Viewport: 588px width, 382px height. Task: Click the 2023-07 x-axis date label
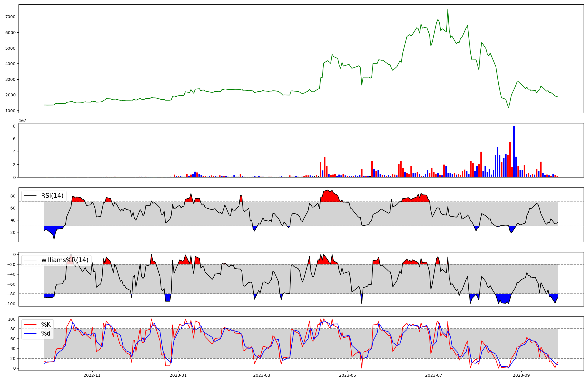[434, 375]
